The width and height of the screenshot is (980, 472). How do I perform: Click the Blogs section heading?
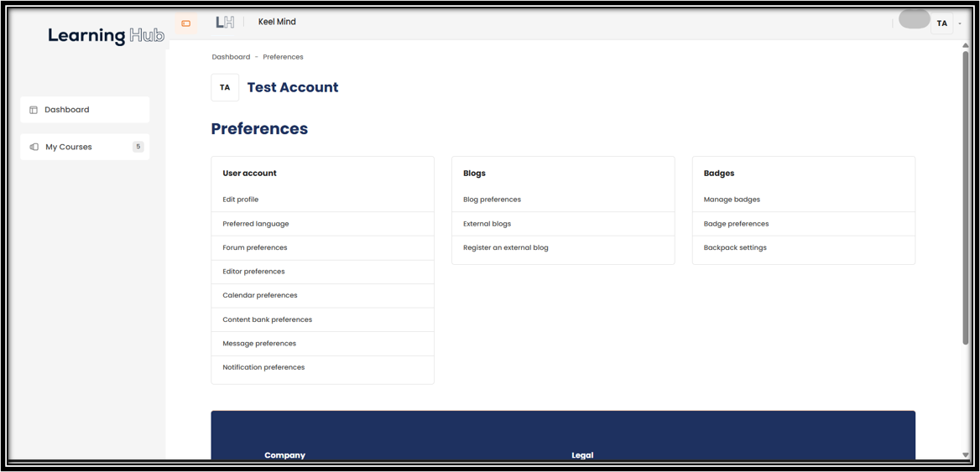(474, 174)
